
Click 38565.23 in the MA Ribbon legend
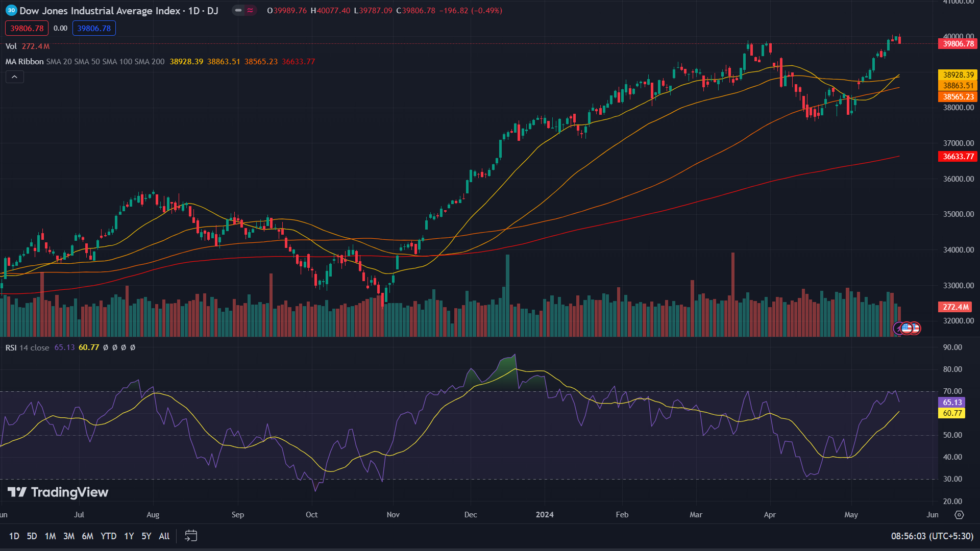pos(261,62)
